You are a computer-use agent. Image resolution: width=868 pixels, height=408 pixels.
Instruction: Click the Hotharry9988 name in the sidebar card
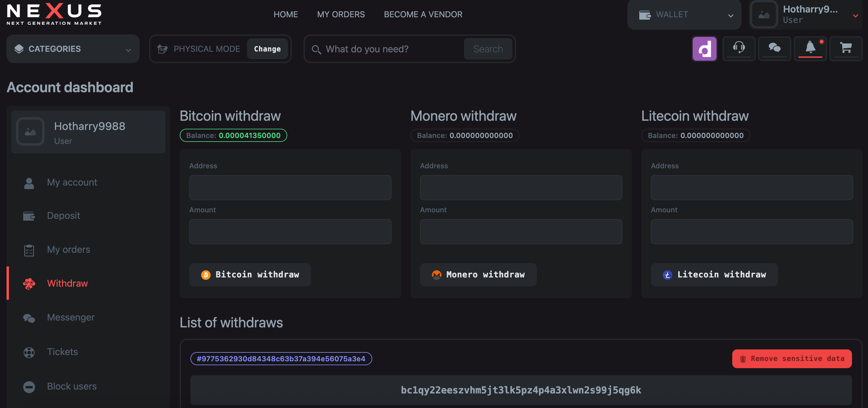[90, 126]
